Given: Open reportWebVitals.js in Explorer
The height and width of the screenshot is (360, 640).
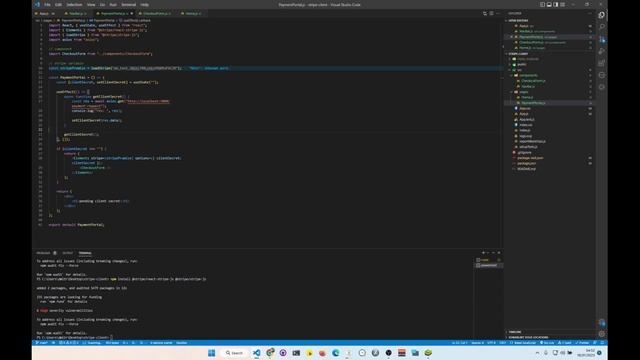Looking at the screenshot, I should click(x=532, y=142).
